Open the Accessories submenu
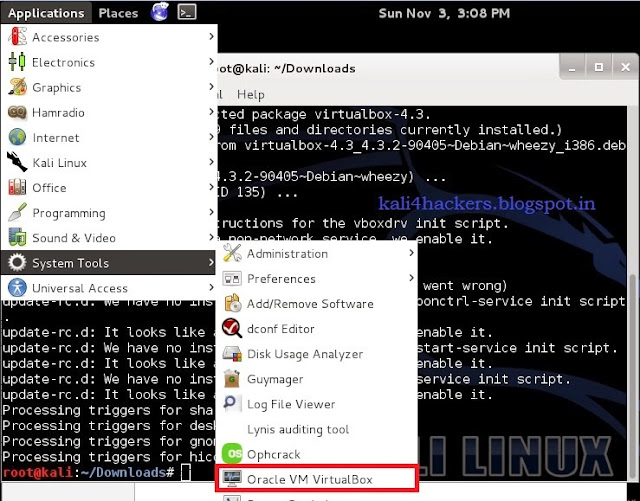 109,37
